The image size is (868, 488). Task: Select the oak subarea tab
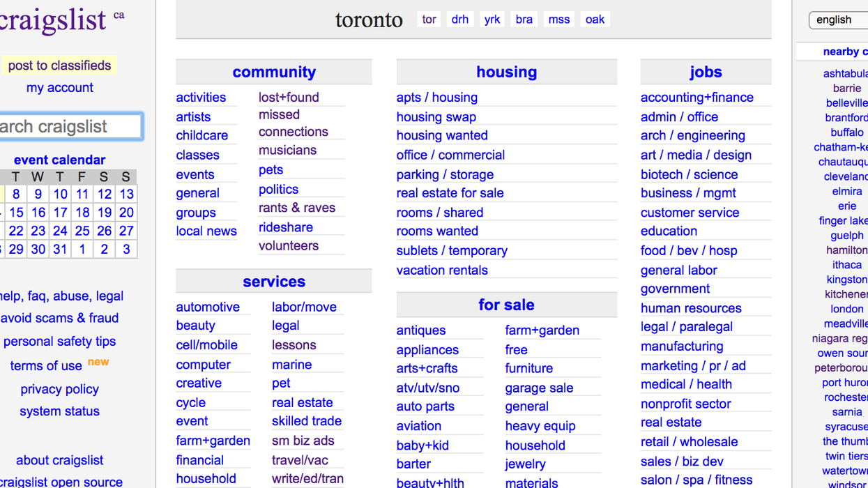tap(595, 20)
